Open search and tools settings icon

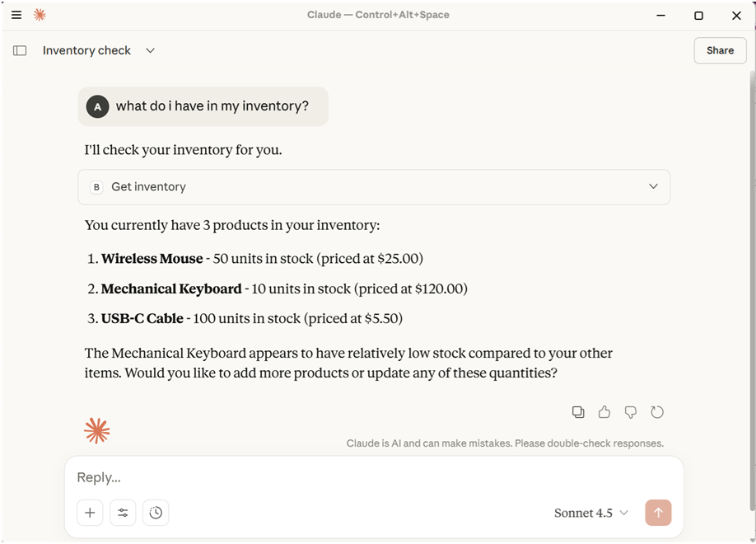[x=123, y=513]
